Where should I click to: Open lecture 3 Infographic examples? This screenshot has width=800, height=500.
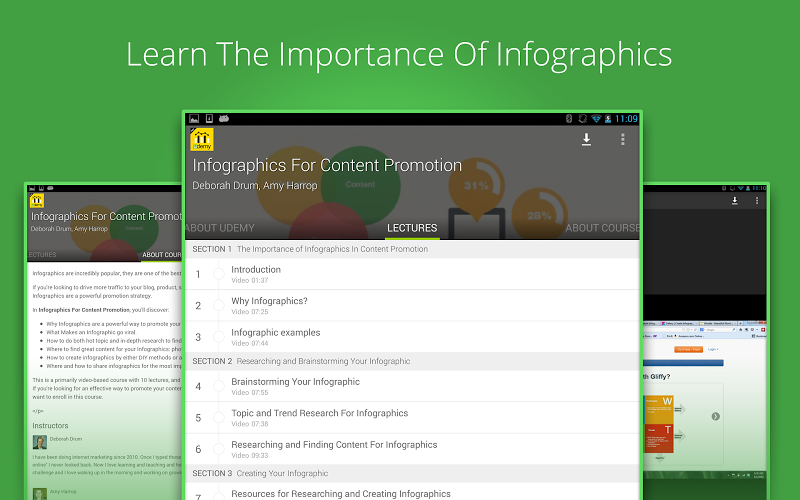(412, 337)
